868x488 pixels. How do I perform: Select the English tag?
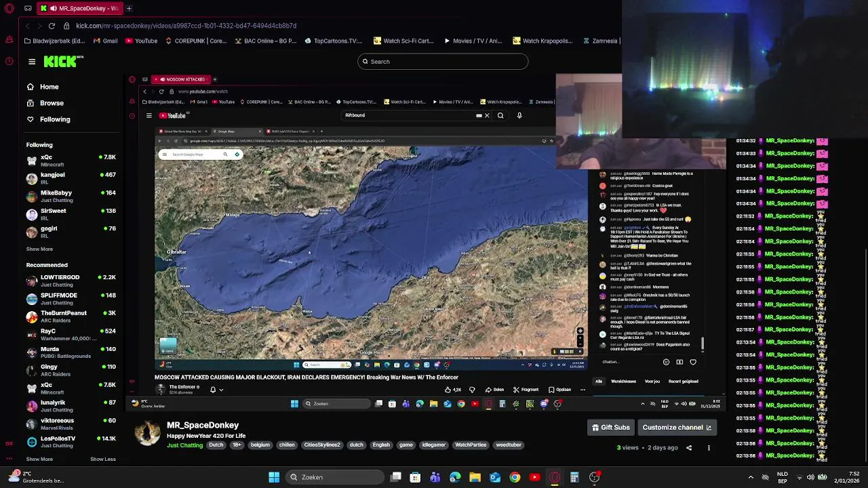(x=381, y=445)
